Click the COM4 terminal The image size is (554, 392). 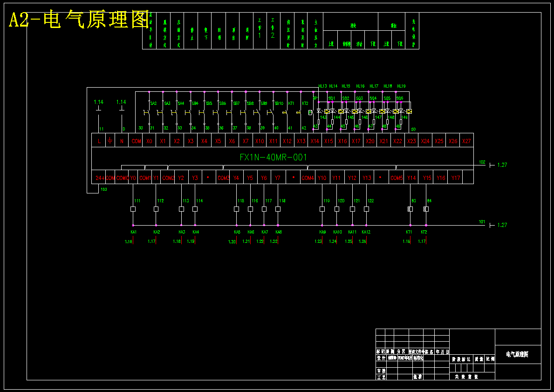point(308,178)
